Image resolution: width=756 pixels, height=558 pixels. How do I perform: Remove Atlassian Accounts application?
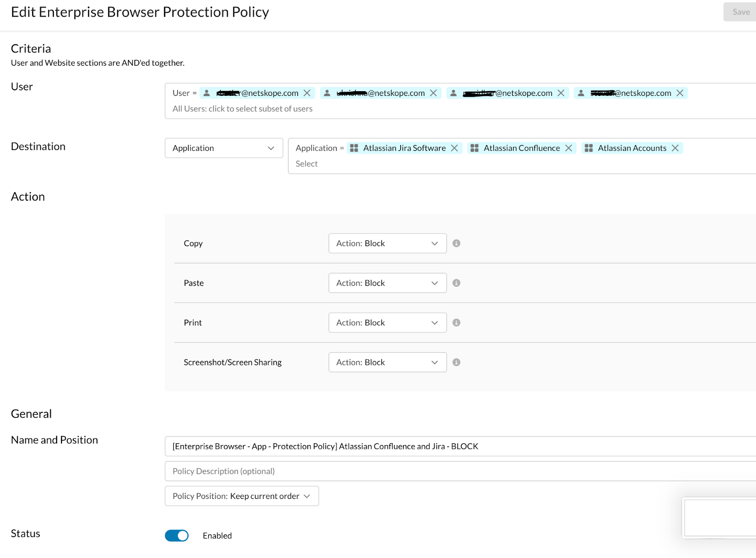(x=675, y=148)
